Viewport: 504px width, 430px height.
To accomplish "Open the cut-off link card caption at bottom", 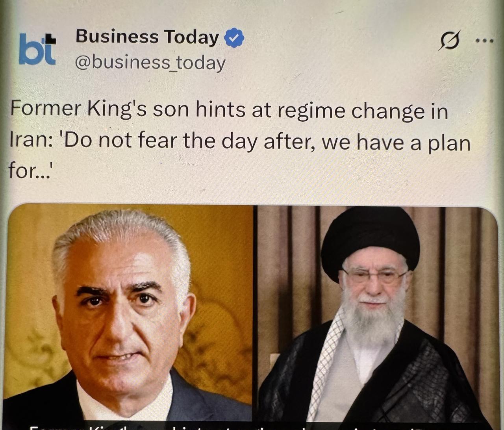I will point(252,427).
